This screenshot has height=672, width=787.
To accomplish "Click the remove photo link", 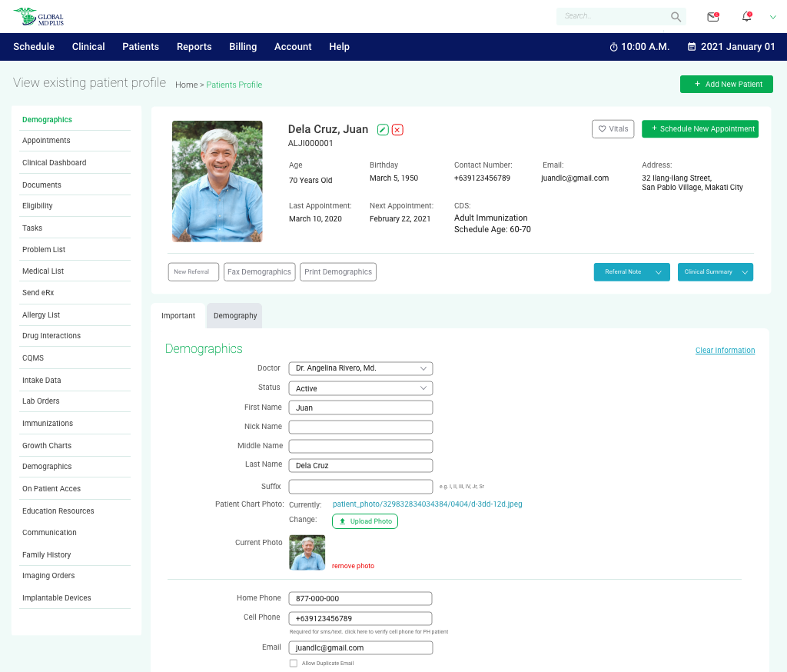I will (x=353, y=566).
